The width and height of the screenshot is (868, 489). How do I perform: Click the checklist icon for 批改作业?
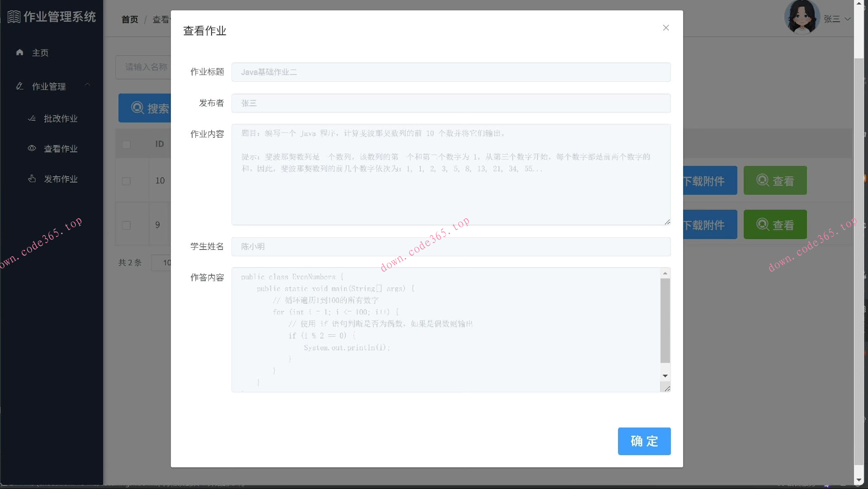[32, 118]
